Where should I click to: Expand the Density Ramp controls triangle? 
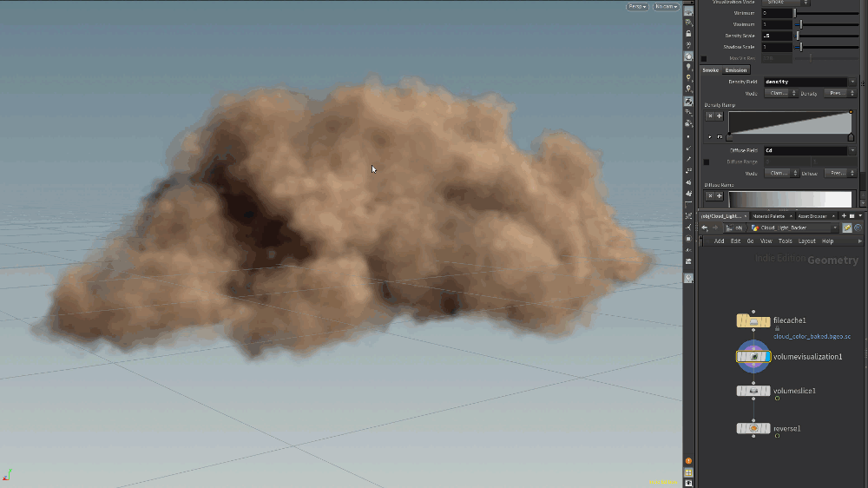710,137
